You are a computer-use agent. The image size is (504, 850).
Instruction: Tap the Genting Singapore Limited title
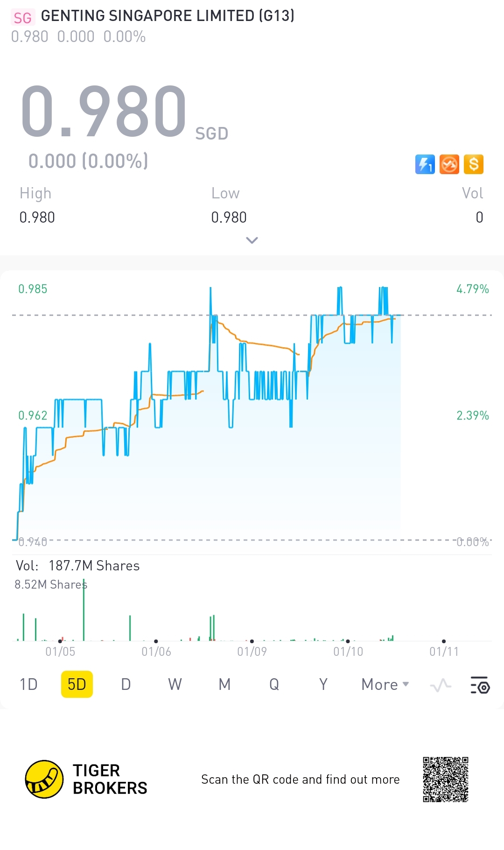point(168,16)
